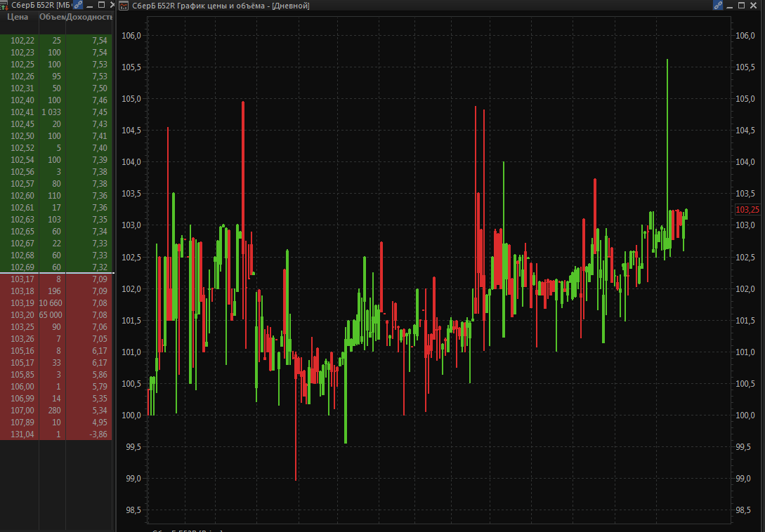
Task: Select the best ask price 103,17
Action: click(22, 279)
